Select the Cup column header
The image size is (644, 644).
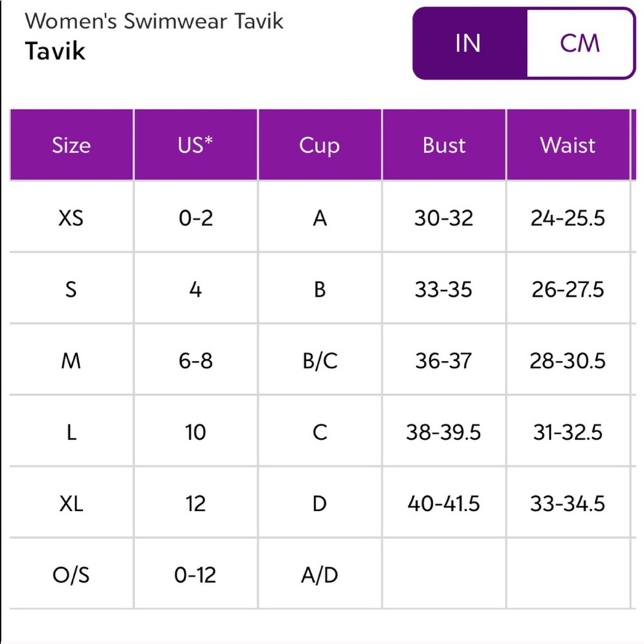coord(319,144)
